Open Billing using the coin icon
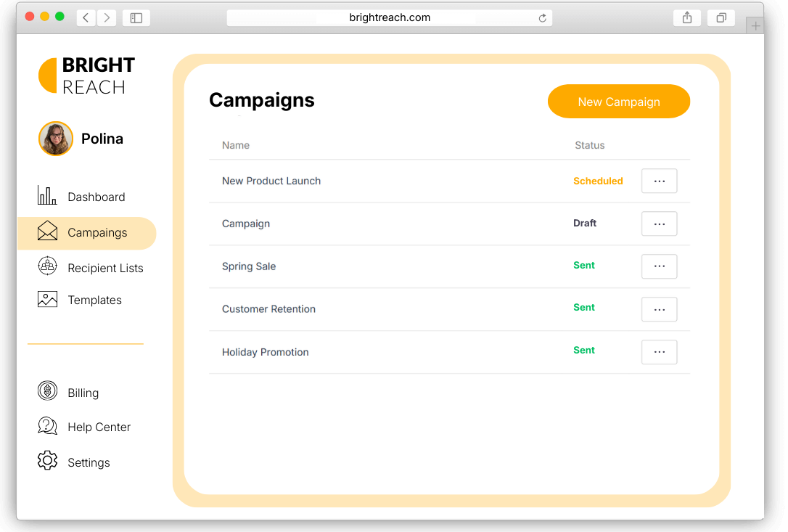The image size is (788, 532). click(x=47, y=390)
